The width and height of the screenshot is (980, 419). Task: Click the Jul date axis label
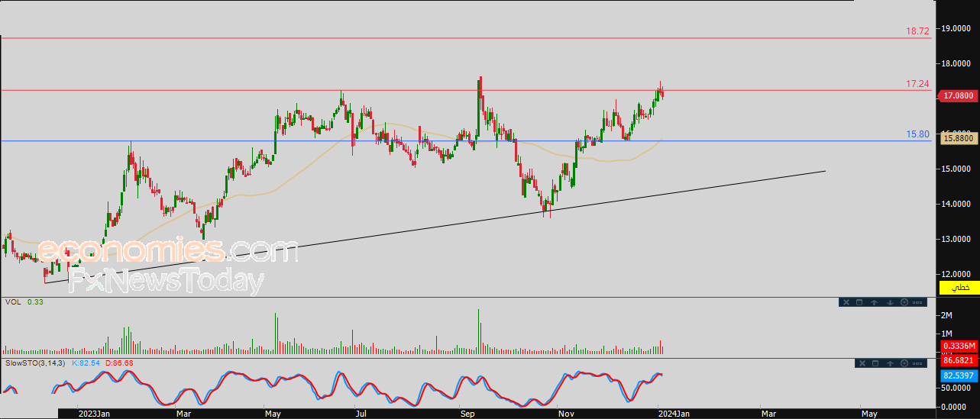click(x=363, y=414)
